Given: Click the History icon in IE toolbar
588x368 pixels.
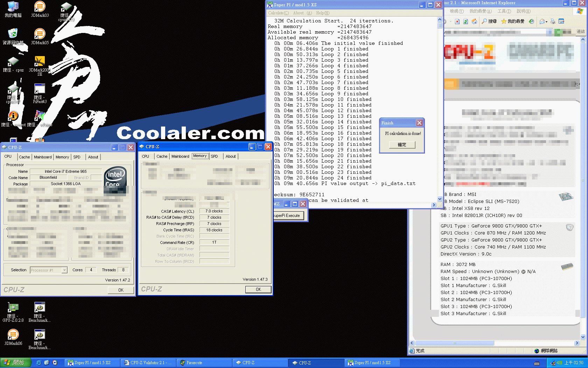Looking at the screenshot, I should point(531,21).
